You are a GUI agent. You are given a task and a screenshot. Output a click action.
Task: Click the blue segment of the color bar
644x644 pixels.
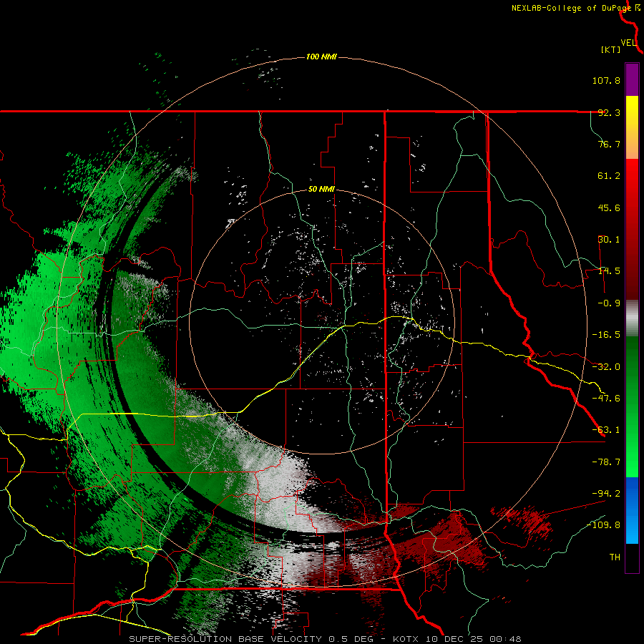pyautogui.click(x=632, y=510)
